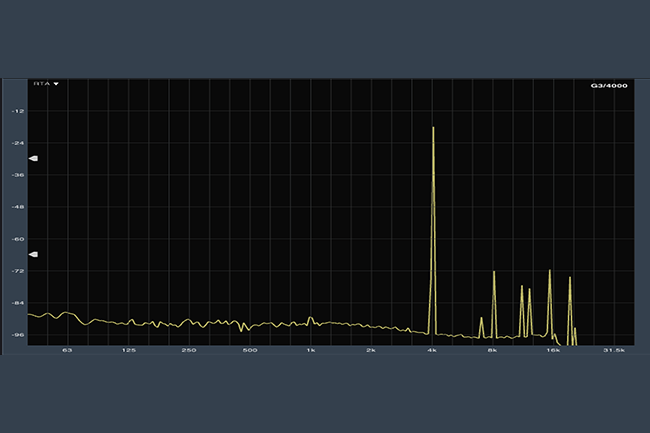Click the tallest spectrum peak at 4k
The width and height of the screenshot is (650, 433).
coord(433,130)
